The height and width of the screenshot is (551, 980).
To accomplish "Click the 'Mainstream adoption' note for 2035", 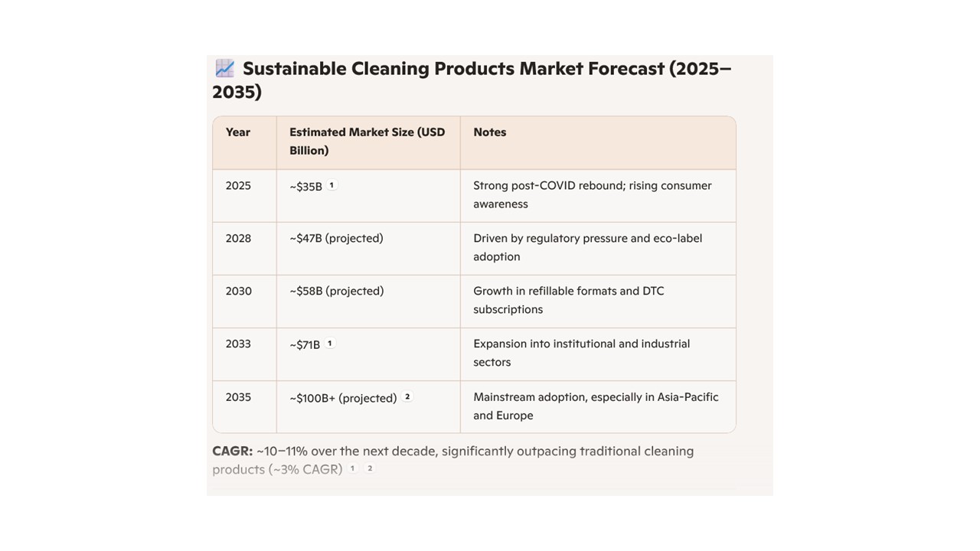I will (596, 406).
